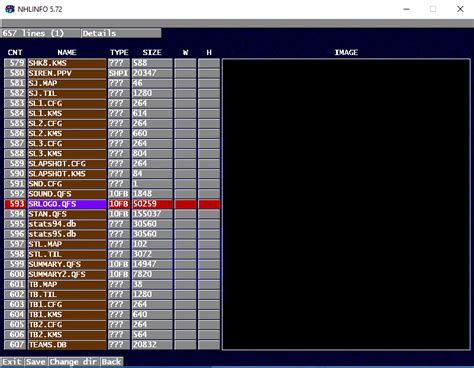Select file STL.TIL
Viewport: 474px width, 368px height.
coord(67,254)
